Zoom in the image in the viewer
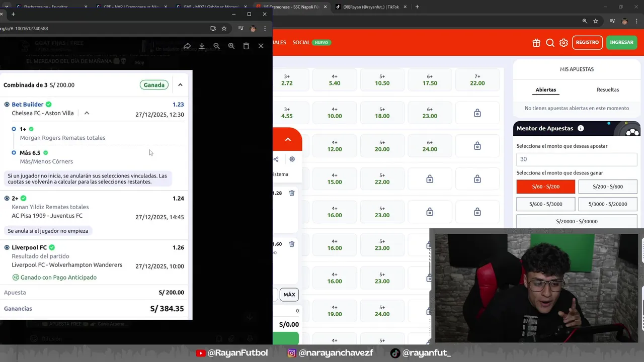644x362 pixels. [x=231, y=46]
